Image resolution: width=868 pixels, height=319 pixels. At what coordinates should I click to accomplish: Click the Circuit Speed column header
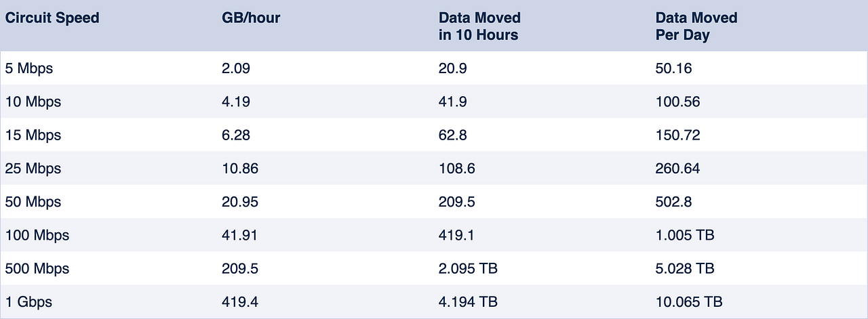(52, 18)
